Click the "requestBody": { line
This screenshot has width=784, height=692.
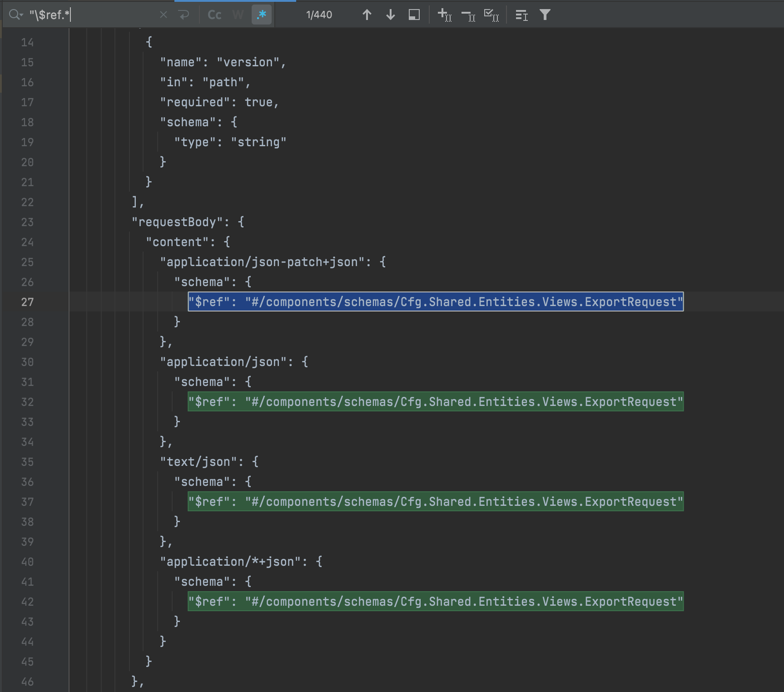point(188,222)
